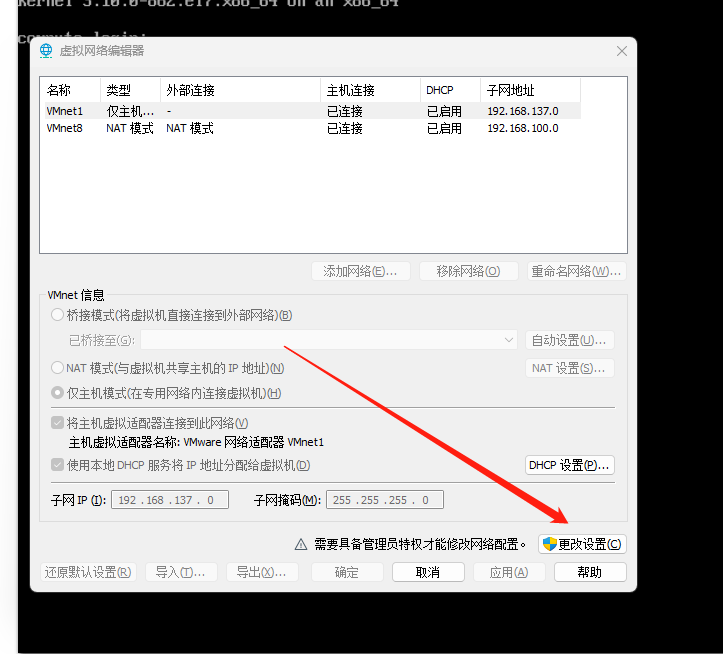Click VMnet1 type cell 仅主机

tap(130, 111)
